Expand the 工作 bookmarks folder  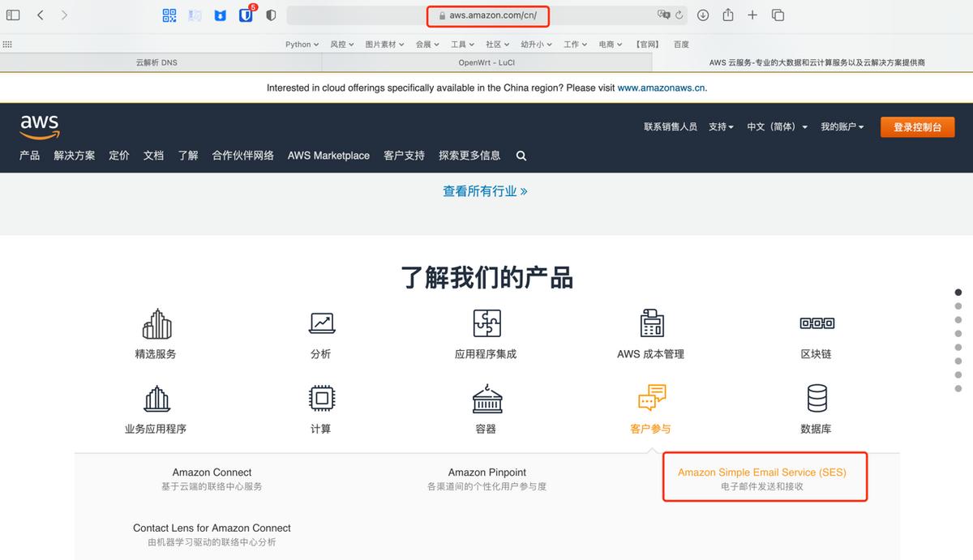pyautogui.click(x=575, y=45)
